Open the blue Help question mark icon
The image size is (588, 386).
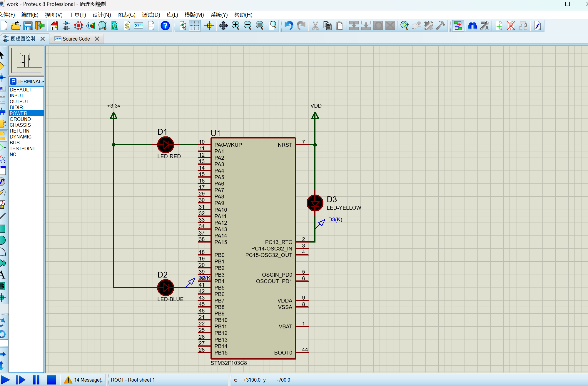click(x=165, y=26)
